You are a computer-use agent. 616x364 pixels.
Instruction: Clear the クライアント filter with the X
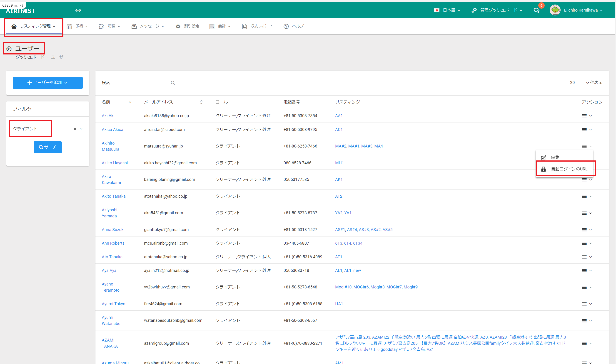point(75,129)
